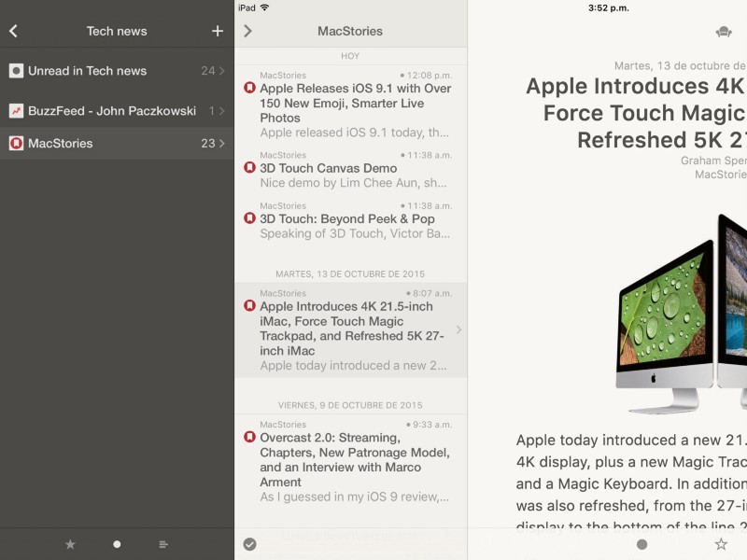Expand chevron beside MacStories count 23
Image resolution: width=747 pixels, height=560 pixels.
pos(222,144)
